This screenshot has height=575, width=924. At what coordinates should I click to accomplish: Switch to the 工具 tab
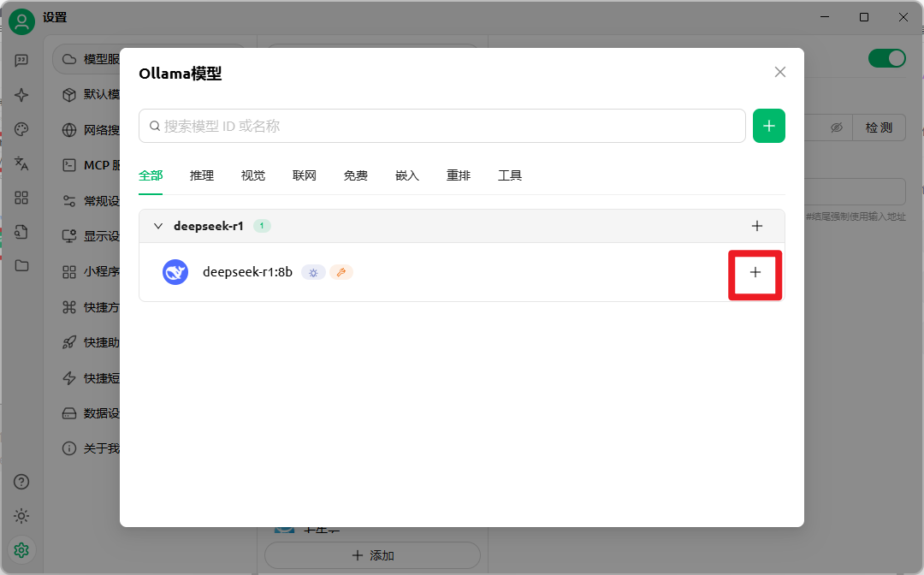tap(510, 175)
